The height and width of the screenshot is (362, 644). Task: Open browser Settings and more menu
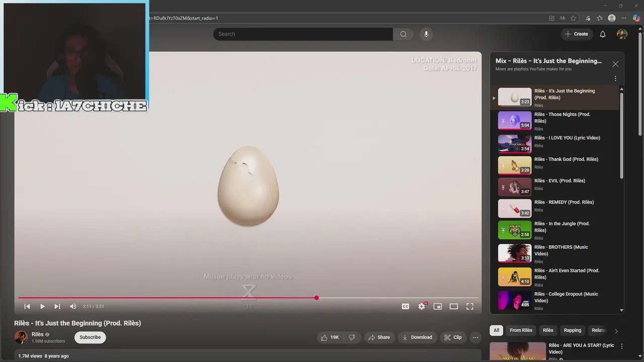624,18
